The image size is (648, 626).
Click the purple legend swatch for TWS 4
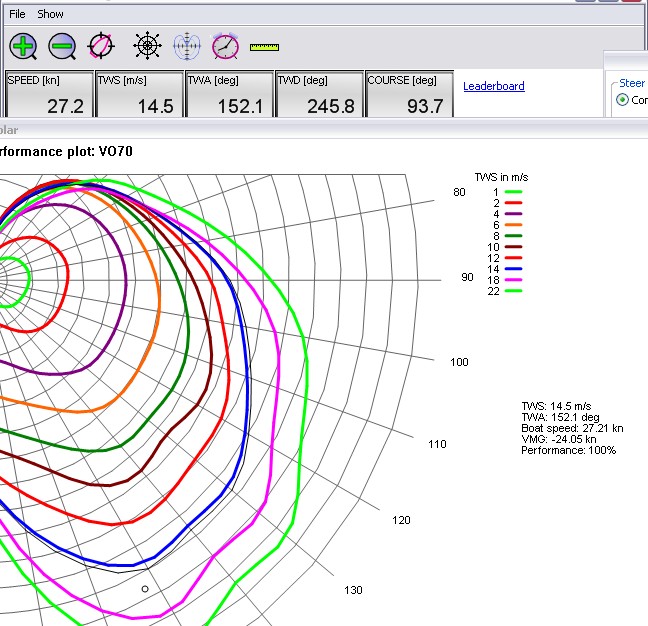514,214
